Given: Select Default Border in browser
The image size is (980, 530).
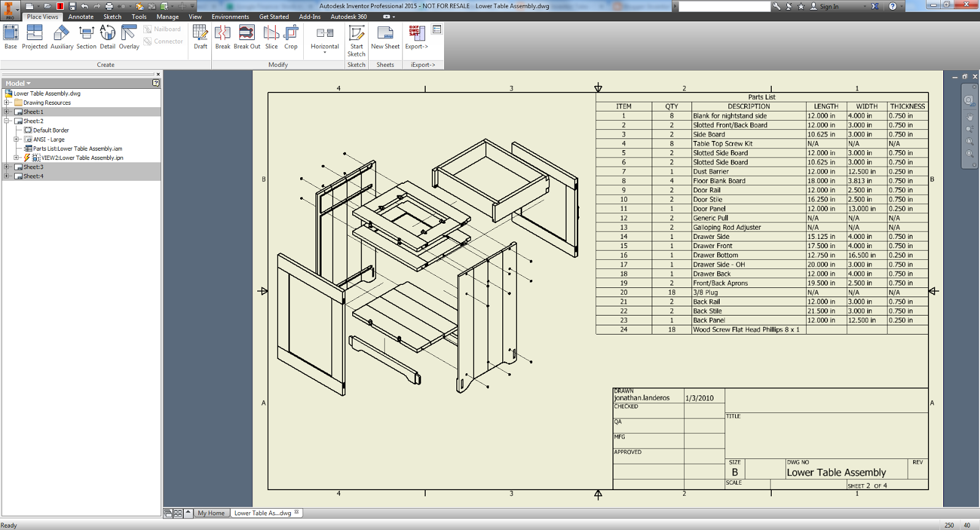Looking at the screenshot, I should 51,131.
